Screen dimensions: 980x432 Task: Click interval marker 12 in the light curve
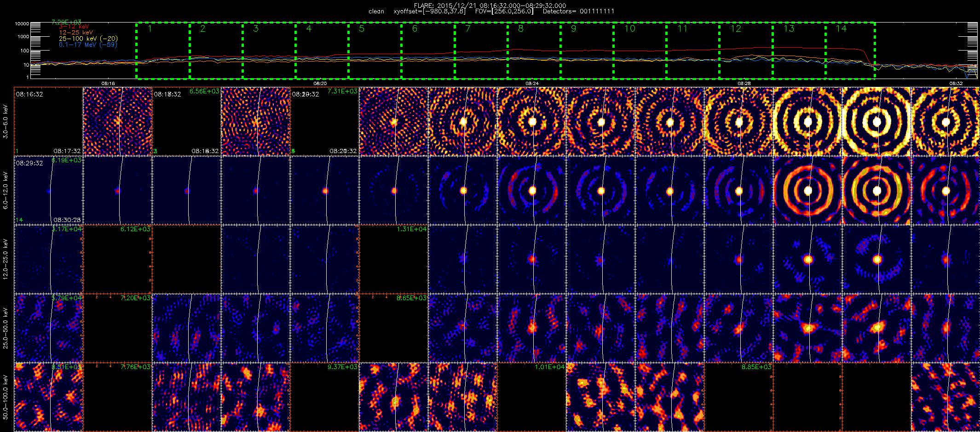click(736, 28)
